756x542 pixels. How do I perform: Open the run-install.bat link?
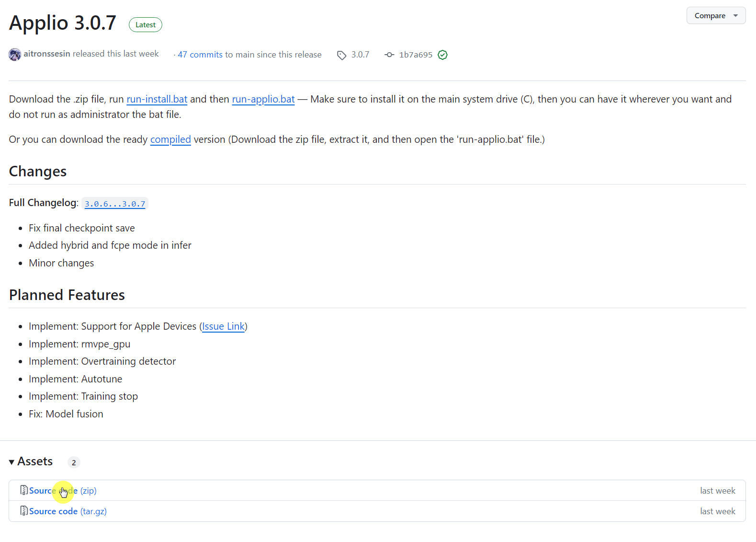[157, 99]
